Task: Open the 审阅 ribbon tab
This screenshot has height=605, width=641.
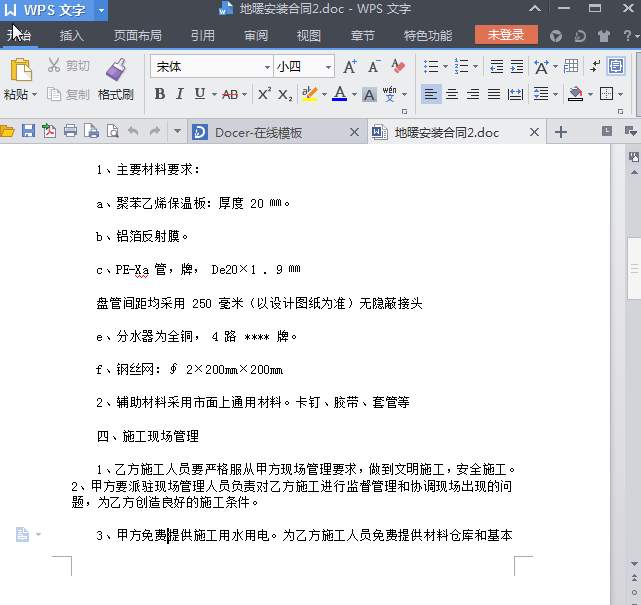Action: coord(256,36)
